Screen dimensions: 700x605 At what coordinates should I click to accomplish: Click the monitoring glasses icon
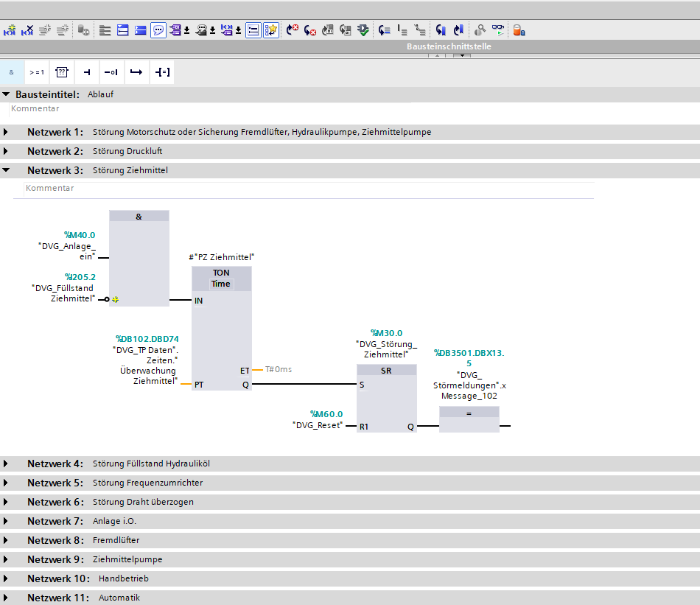(499, 30)
